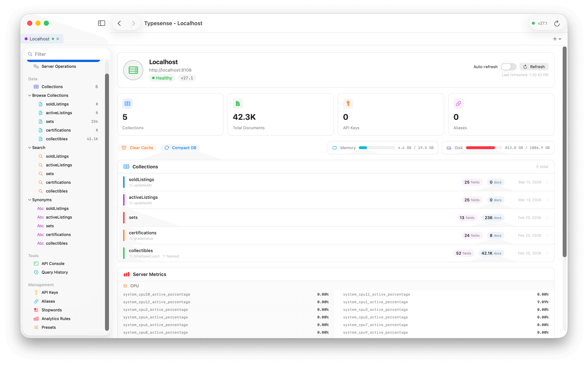
Task: Select the Localhost connection tab
Action: click(39, 39)
